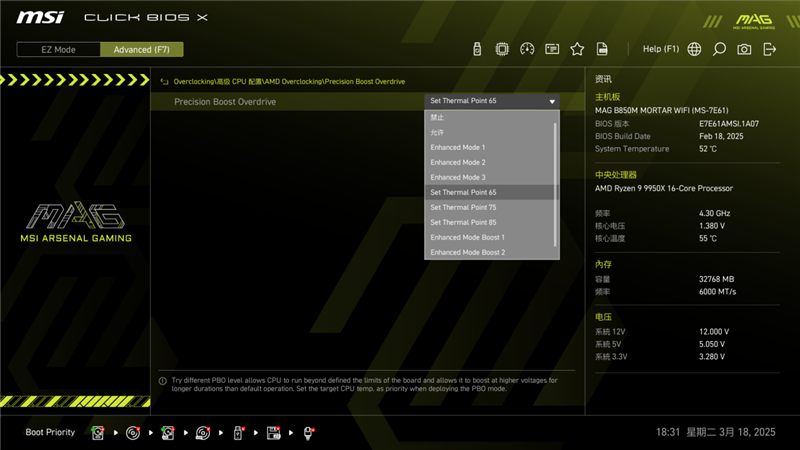Click the MAG logo in top-right corner

(x=754, y=21)
